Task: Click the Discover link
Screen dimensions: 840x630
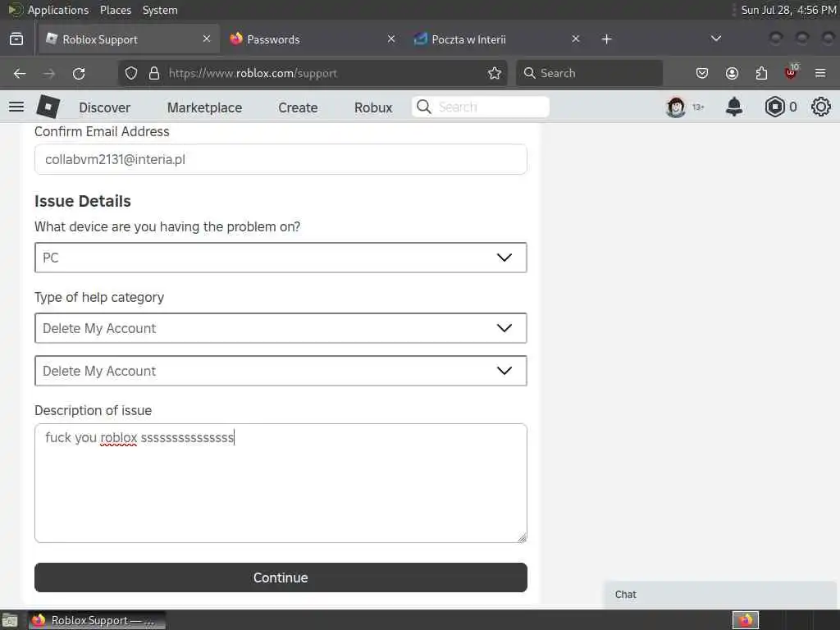Action: click(x=104, y=107)
